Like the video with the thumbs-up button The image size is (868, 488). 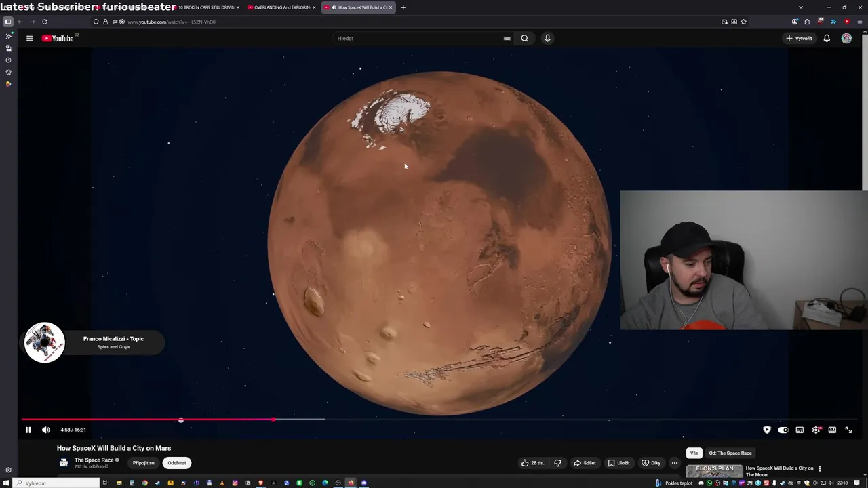point(533,463)
